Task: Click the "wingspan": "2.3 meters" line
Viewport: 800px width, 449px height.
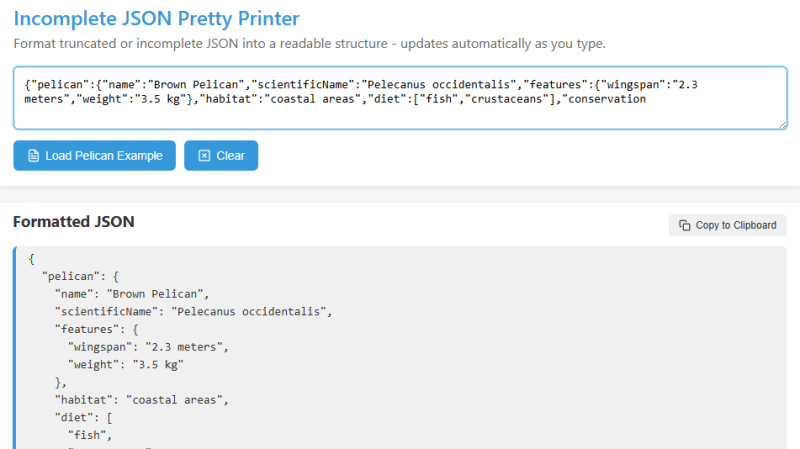Action: 148,347
